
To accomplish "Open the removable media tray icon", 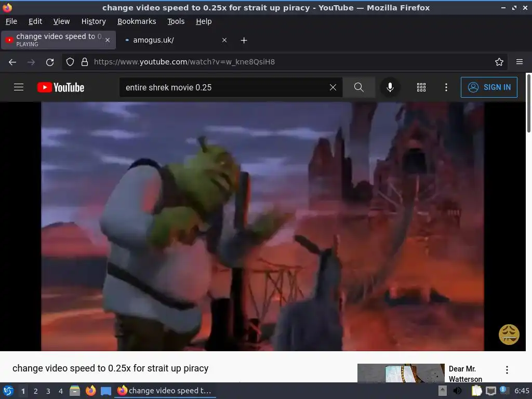I will [x=443, y=391].
